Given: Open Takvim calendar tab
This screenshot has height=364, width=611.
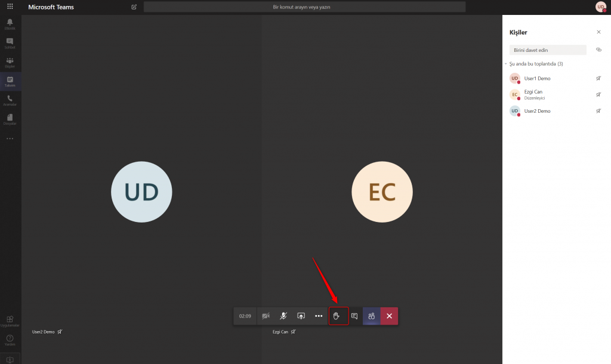Looking at the screenshot, I should pyautogui.click(x=10, y=81).
